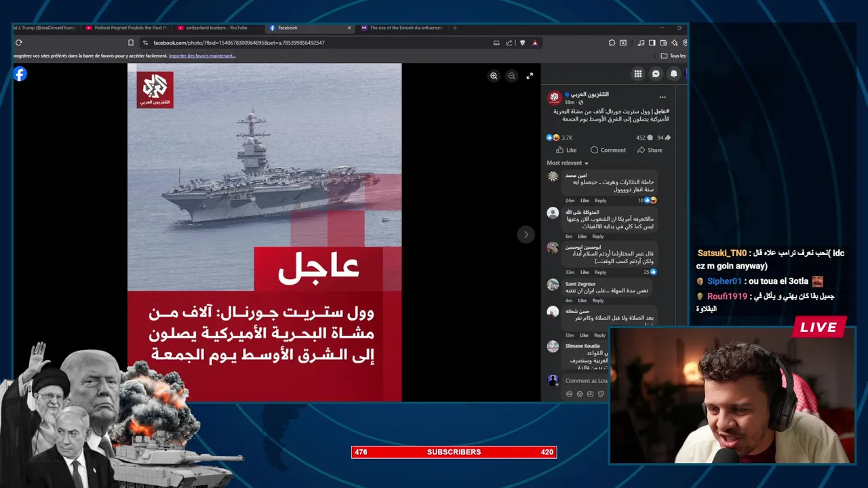
Task: Switch to the Political Prophet YouTube tab
Action: pos(126,28)
